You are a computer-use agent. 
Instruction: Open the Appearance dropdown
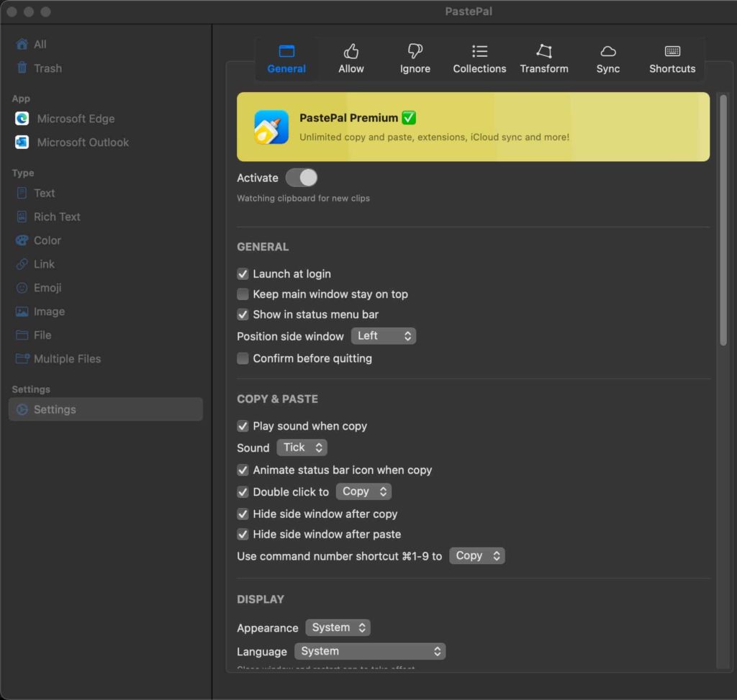(x=338, y=627)
